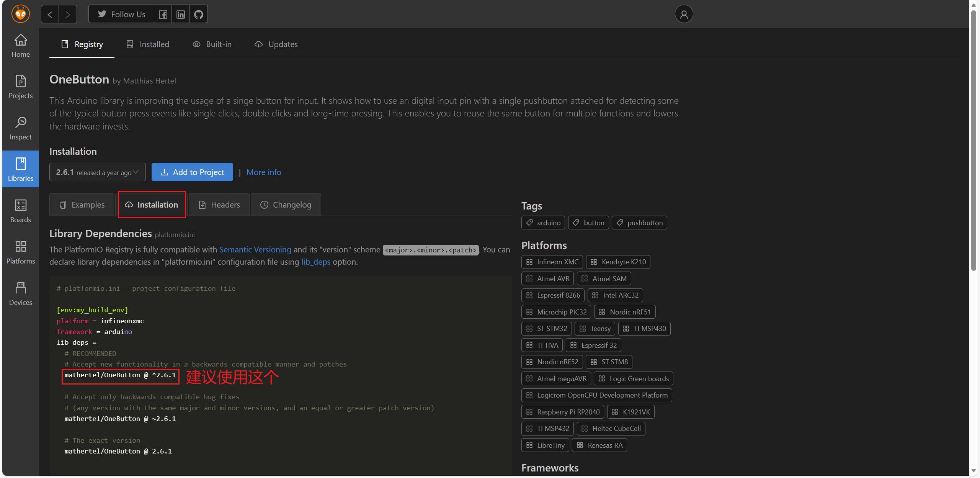Open the Changelog tab
This screenshot has height=478, width=980.
click(x=286, y=205)
